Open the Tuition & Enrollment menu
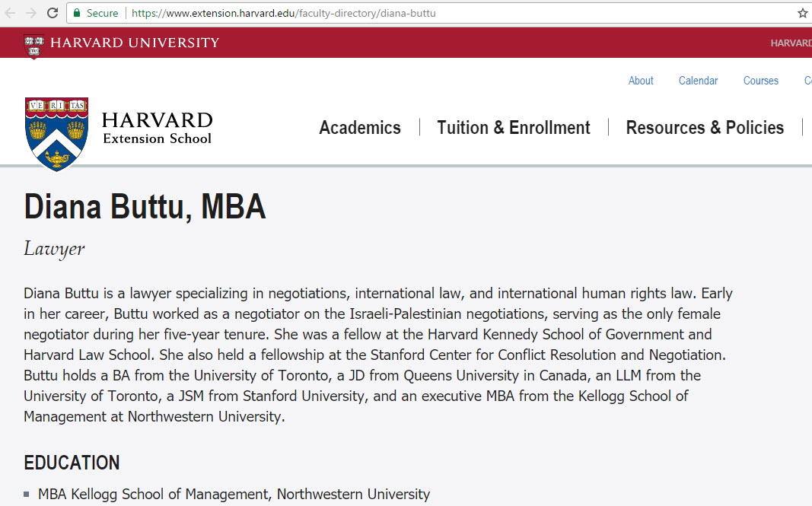Screen dimensions: 812x506 (x=513, y=128)
